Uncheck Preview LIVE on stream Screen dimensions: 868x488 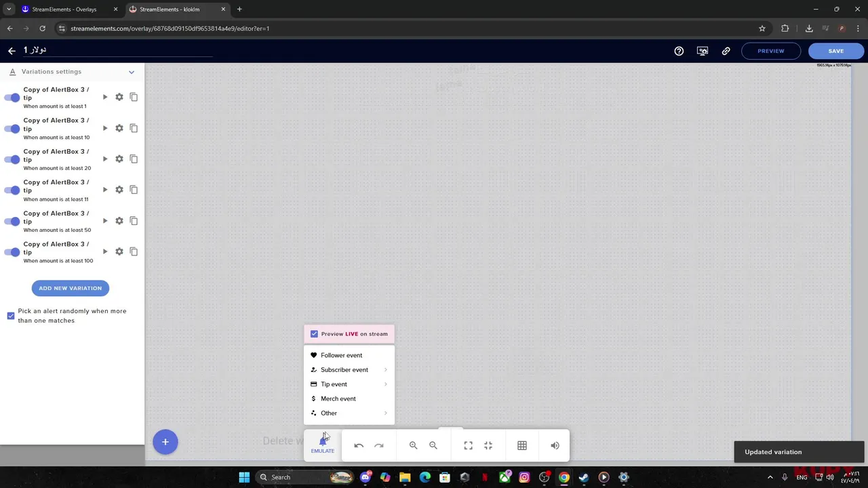tap(314, 334)
